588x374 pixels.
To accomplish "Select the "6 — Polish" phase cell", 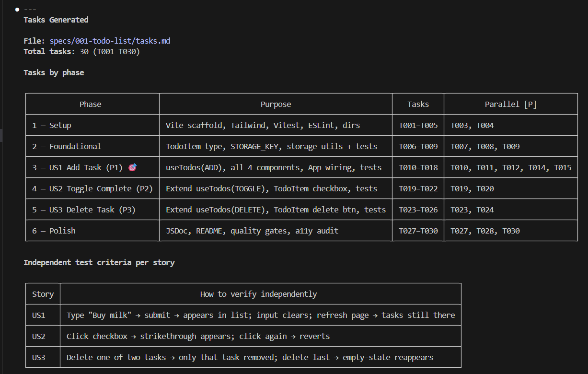I will pos(54,231).
